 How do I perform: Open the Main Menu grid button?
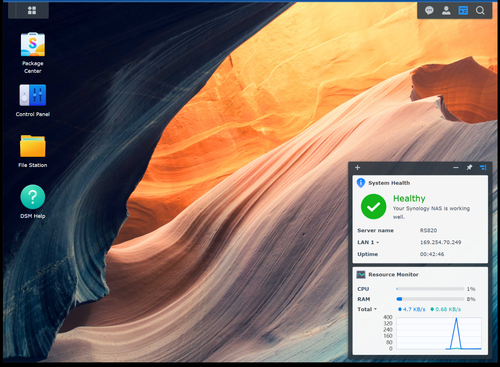[x=32, y=10]
